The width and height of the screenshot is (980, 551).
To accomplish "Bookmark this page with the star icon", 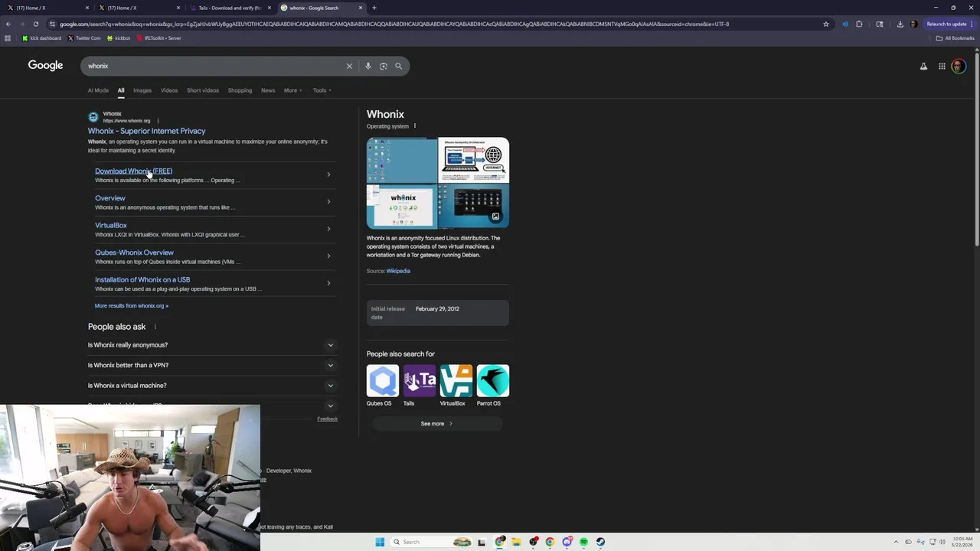I will [x=825, y=24].
